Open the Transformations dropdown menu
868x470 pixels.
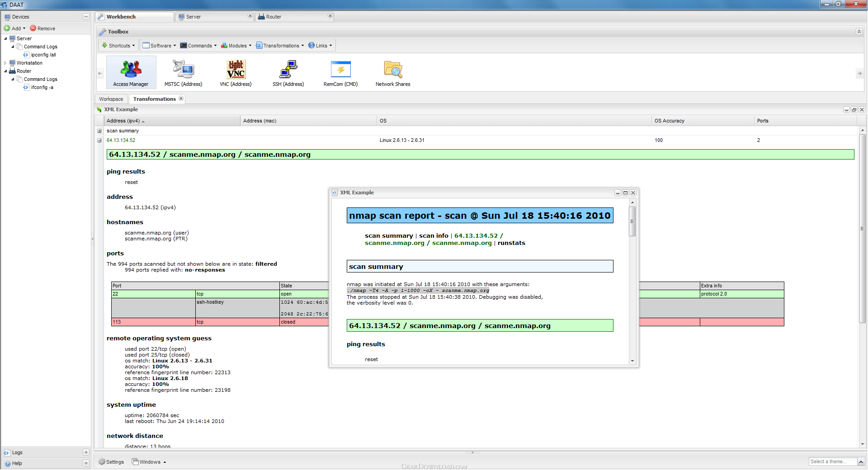pos(280,46)
